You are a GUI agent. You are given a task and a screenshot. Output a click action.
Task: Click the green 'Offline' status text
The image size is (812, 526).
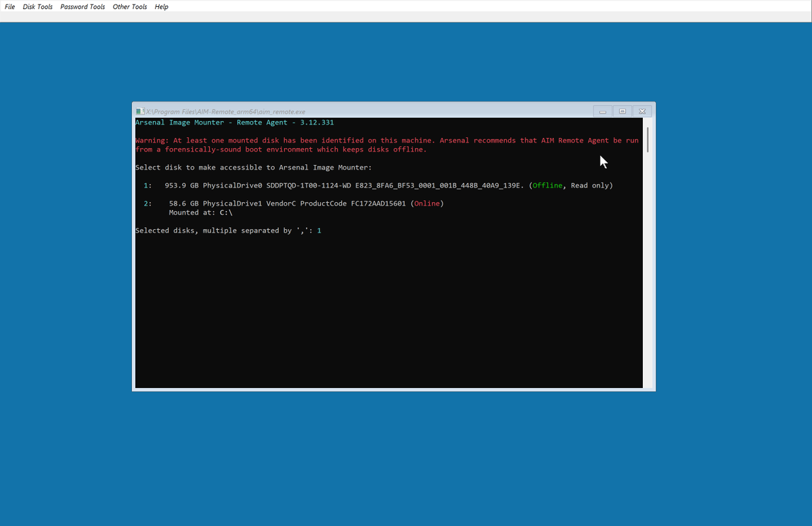tap(547, 185)
